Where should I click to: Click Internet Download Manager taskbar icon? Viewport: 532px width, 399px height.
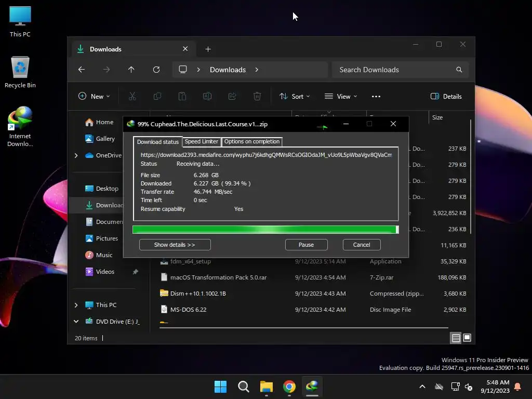[x=312, y=387]
